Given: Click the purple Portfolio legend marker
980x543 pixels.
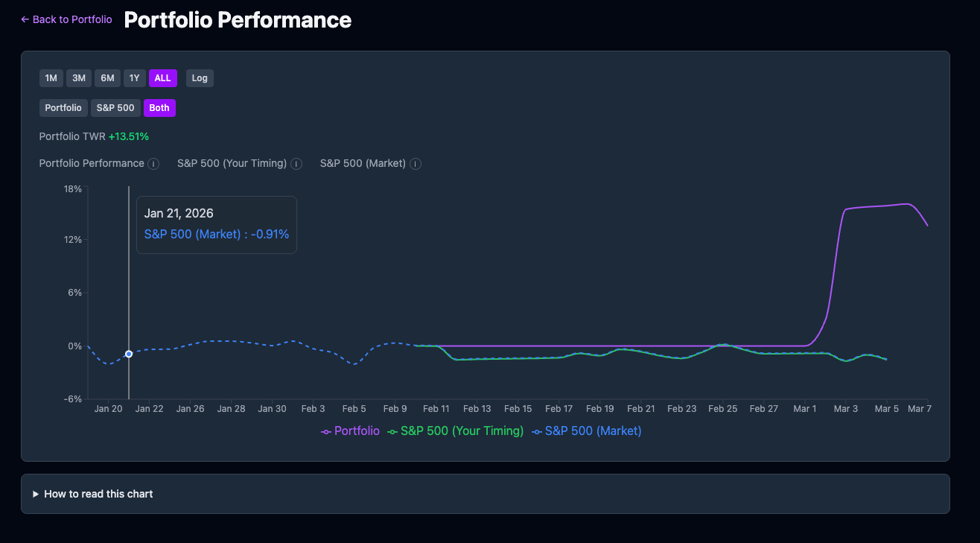Looking at the screenshot, I should (x=325, y=431).
